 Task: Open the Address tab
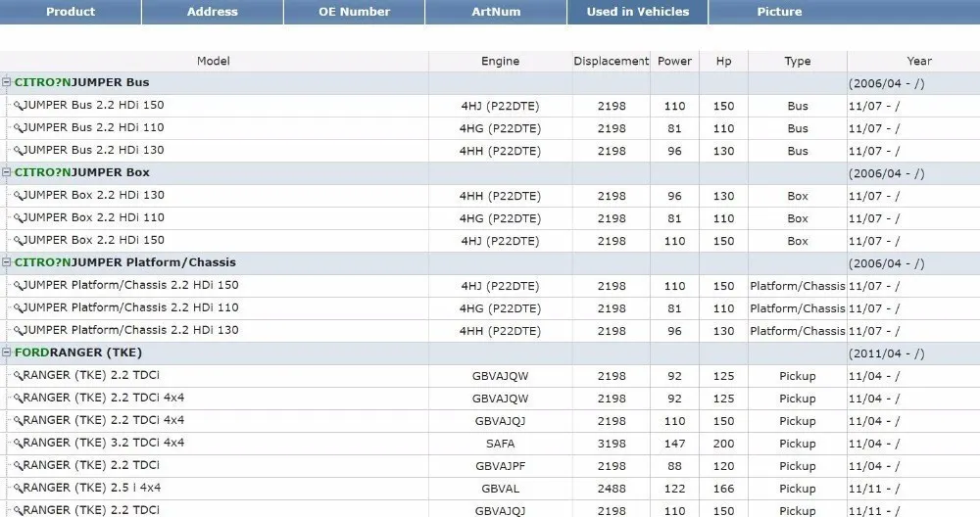(213, 12)
